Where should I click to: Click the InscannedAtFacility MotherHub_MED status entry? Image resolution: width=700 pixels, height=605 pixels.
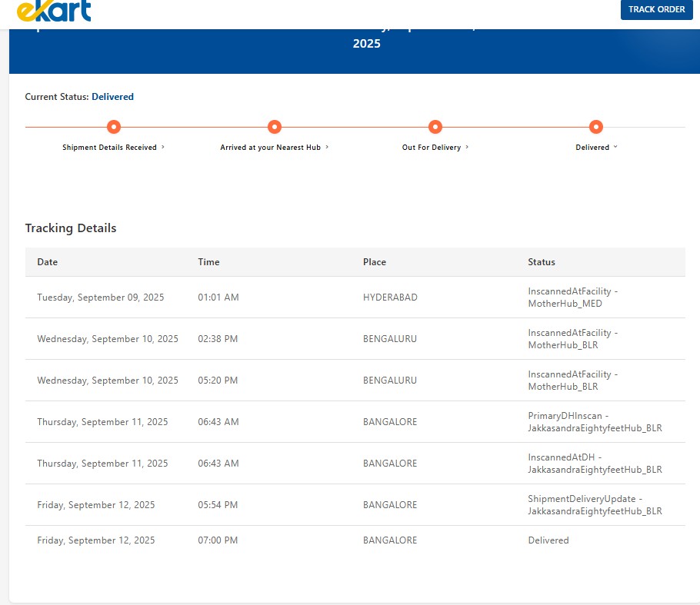click(572, 298)
